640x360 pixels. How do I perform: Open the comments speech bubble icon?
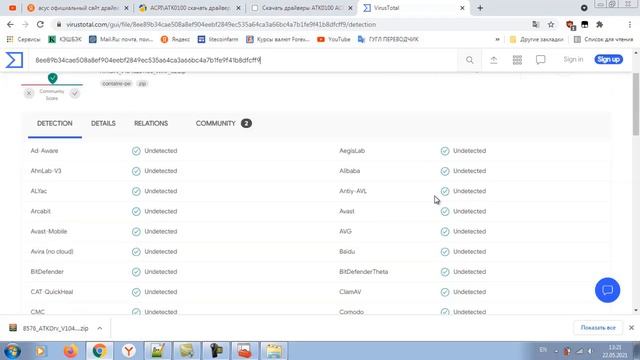coord(540,60)
